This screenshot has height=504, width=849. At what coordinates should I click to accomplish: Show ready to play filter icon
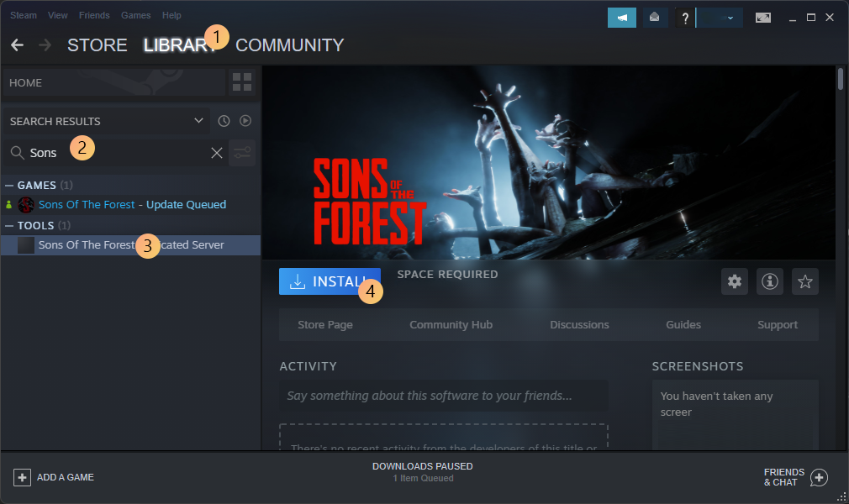245,121
